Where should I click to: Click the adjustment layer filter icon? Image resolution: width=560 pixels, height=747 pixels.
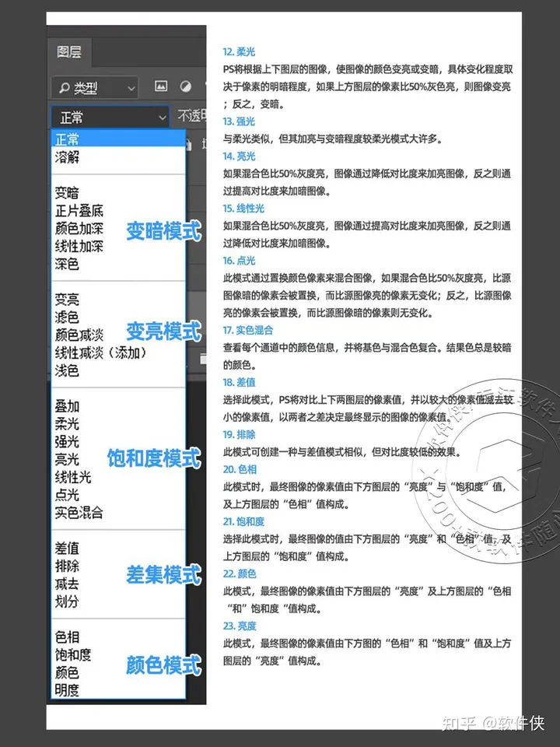[185, 86]
